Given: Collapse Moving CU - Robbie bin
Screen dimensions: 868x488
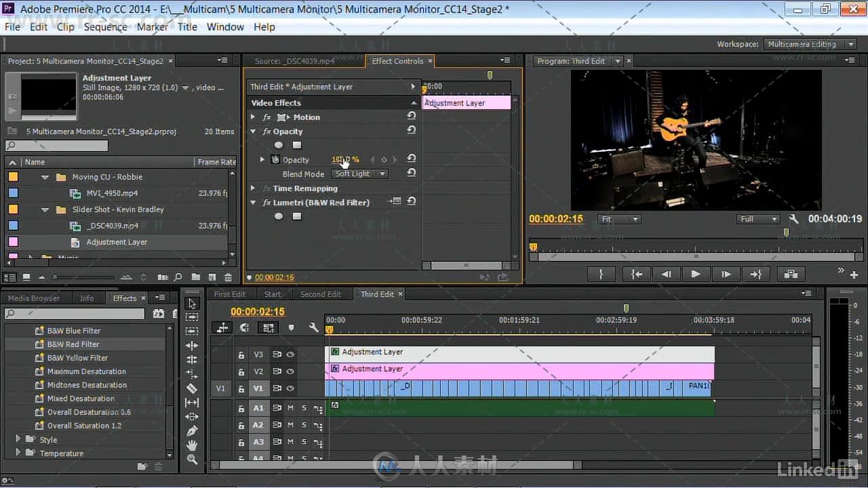Looking at the screenshot, I should click(45, 177).
